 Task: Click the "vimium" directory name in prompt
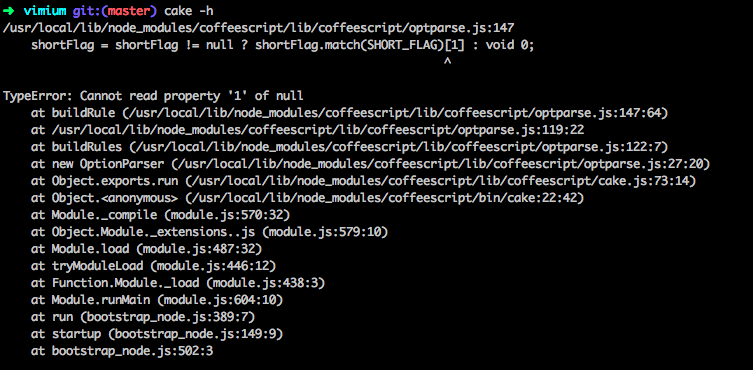point(44,11)
